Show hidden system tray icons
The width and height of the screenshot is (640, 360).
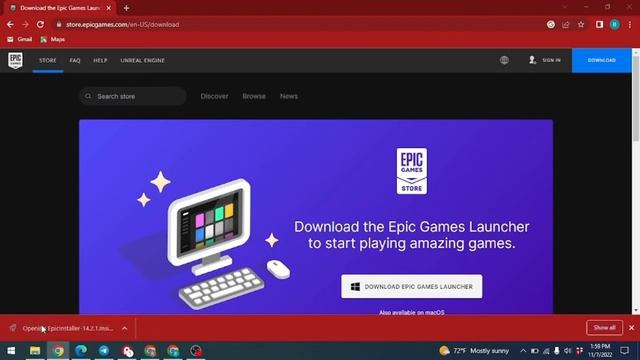[523, 351]
